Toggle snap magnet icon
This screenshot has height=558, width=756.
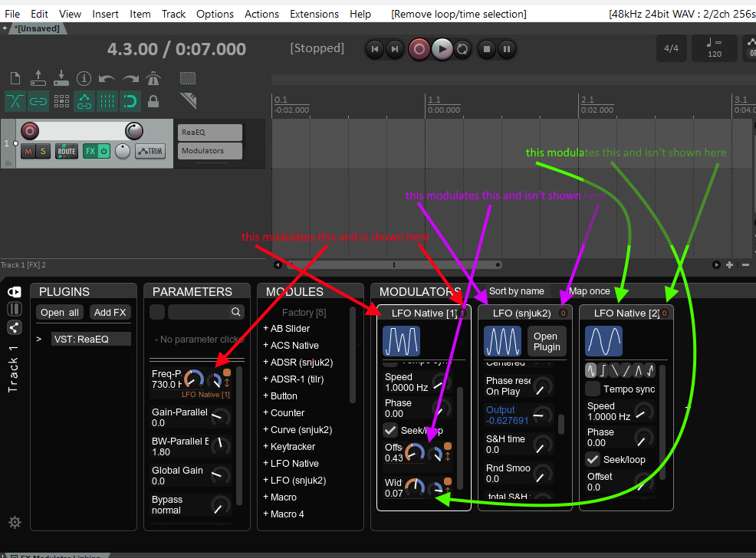[x=130, y=101]
